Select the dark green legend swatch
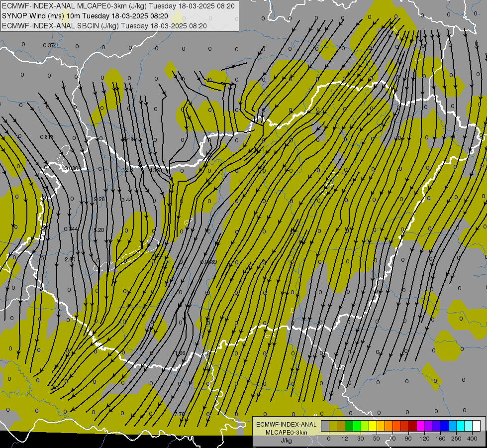The image size is (487, 448). (x=349, y=426)
